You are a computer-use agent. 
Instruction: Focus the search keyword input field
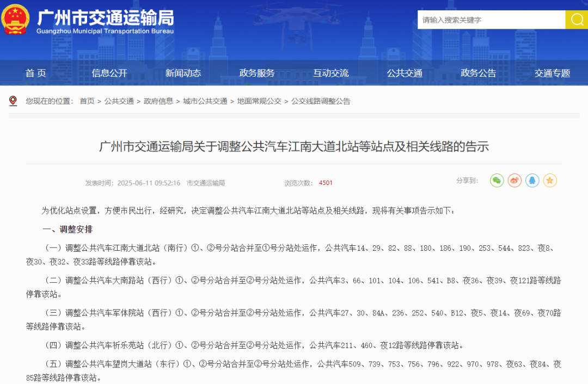tap(491, 20)
